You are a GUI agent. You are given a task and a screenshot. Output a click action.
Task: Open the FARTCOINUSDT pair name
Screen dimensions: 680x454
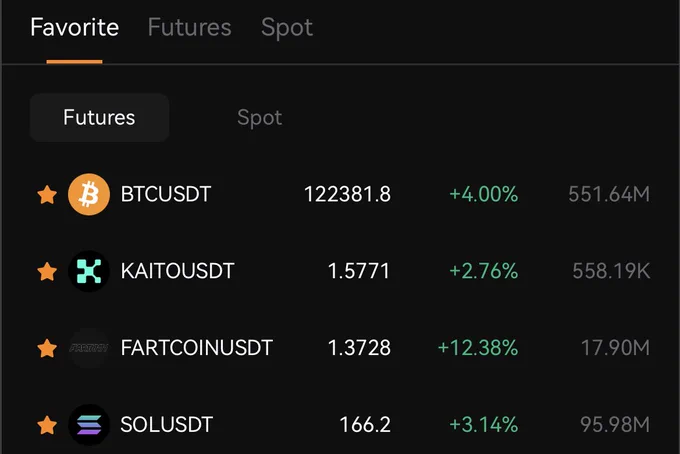pyautogui.click(x=196, y=348)
